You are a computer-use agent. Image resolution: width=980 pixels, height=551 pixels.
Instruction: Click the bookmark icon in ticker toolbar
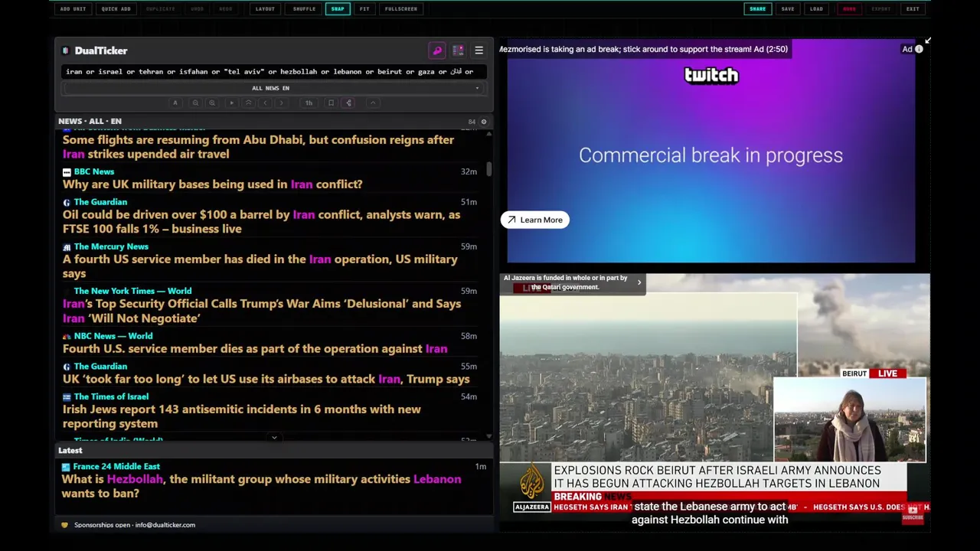click(x=331, y=103)
